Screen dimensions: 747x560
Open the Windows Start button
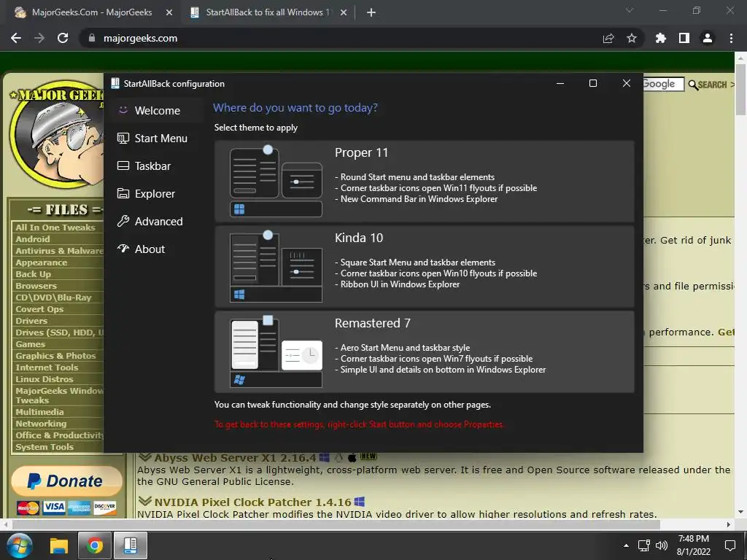point(20,545)
